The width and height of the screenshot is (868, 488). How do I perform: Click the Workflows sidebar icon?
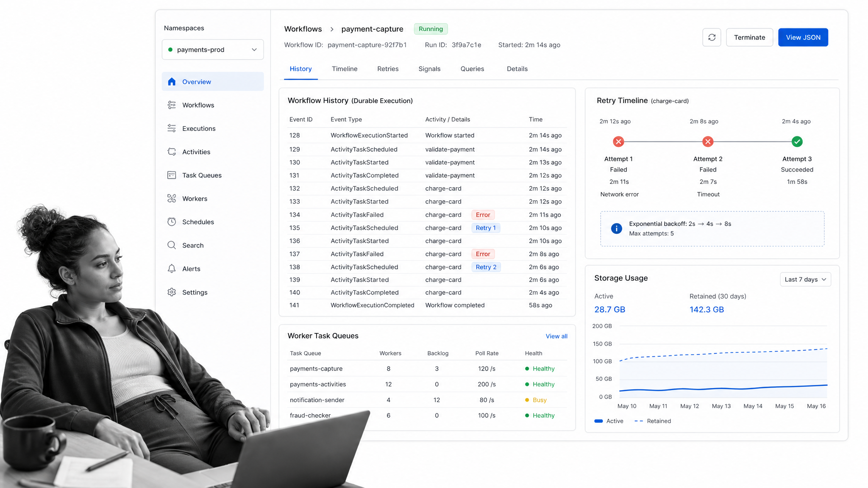click(x=172, y=105)
